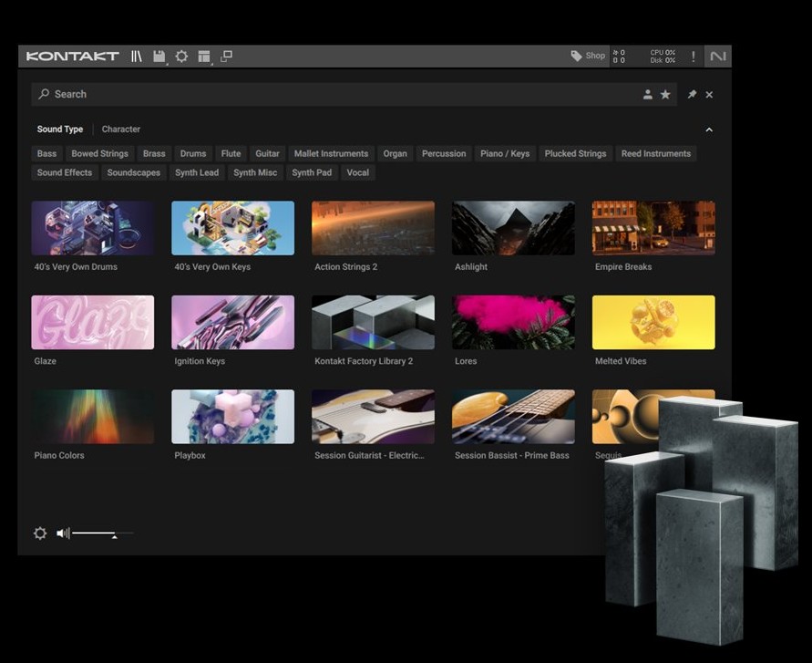
Task: Click the minimized view window icon
Action: point(226,57)
